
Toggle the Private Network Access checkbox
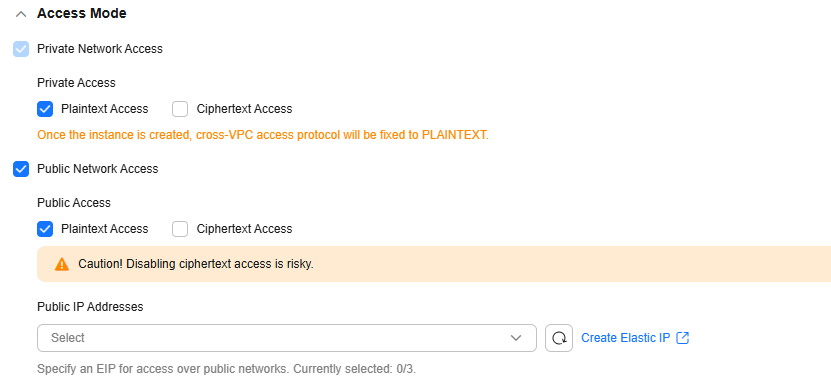(21, 49)
